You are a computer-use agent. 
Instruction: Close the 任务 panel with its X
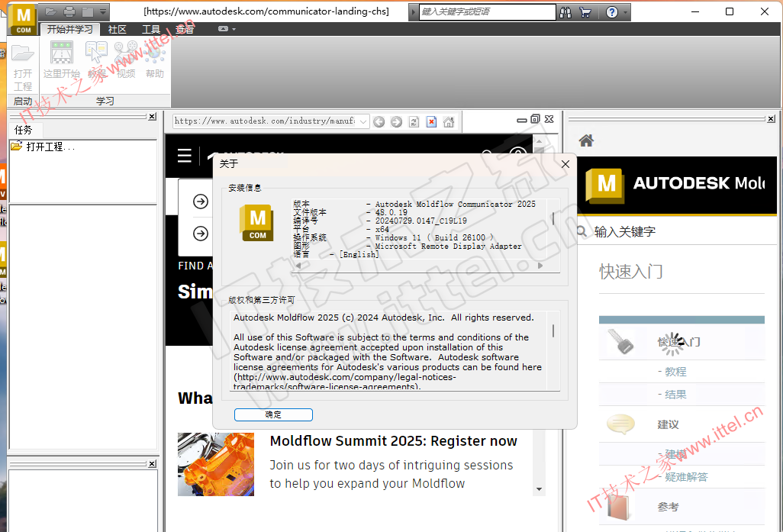(153, 116)
